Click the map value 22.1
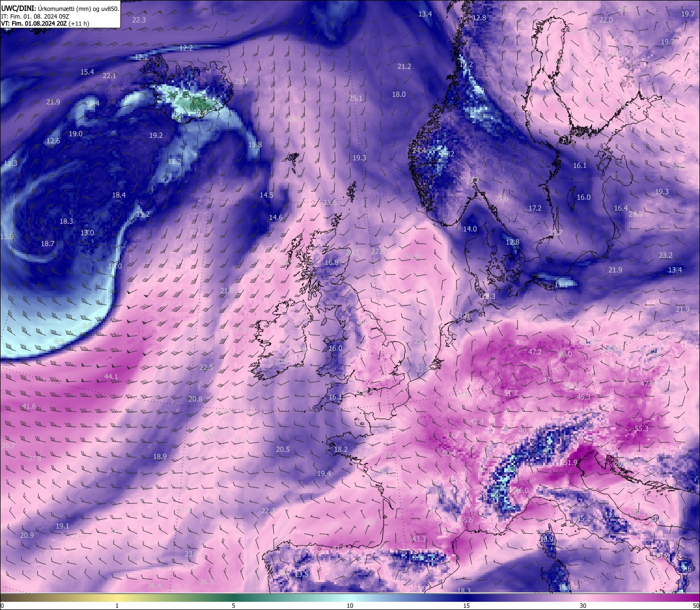The height and width of the screenshot is (610, 700). pos(109,76)
